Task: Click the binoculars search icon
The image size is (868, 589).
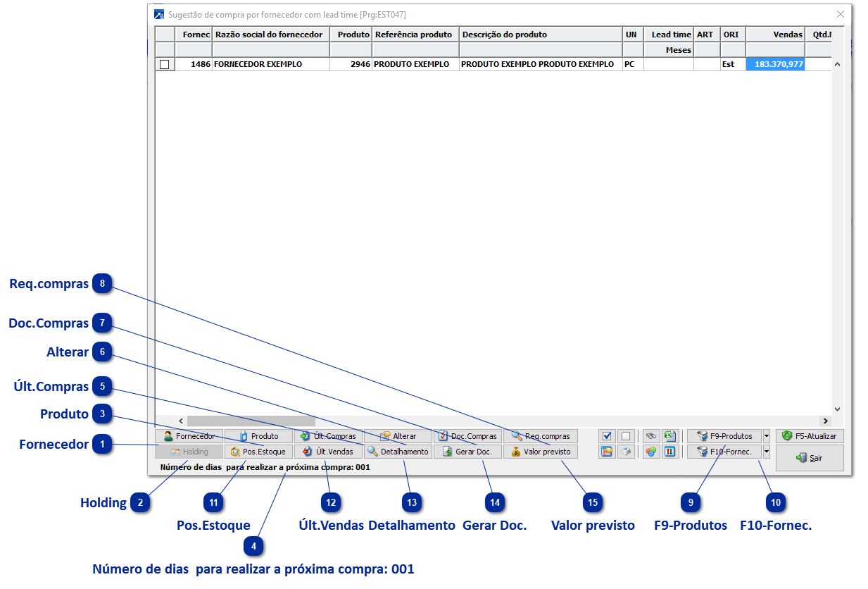Action: click(652, 436)
